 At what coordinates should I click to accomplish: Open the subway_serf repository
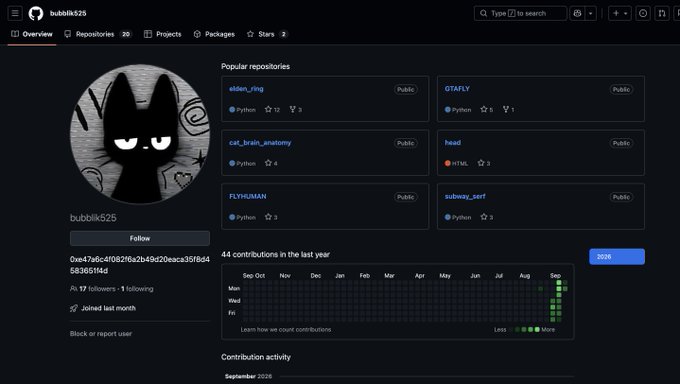tap(465, 196)
